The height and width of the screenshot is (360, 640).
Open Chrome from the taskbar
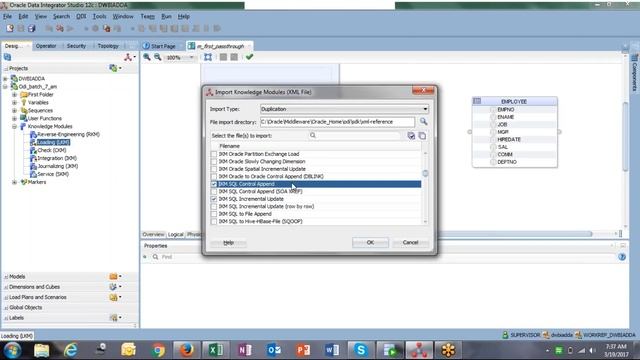click(158, 350)
